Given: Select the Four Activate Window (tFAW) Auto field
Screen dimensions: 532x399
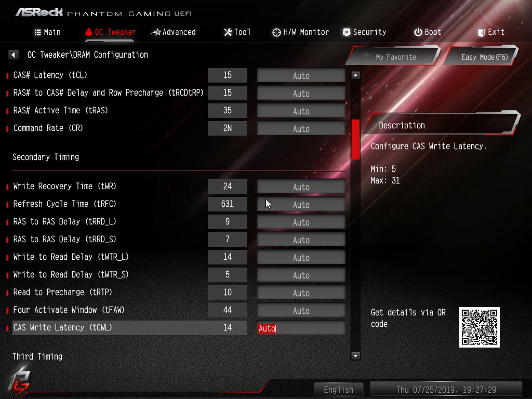Looking at the screenshot, I should click(301, 310).
